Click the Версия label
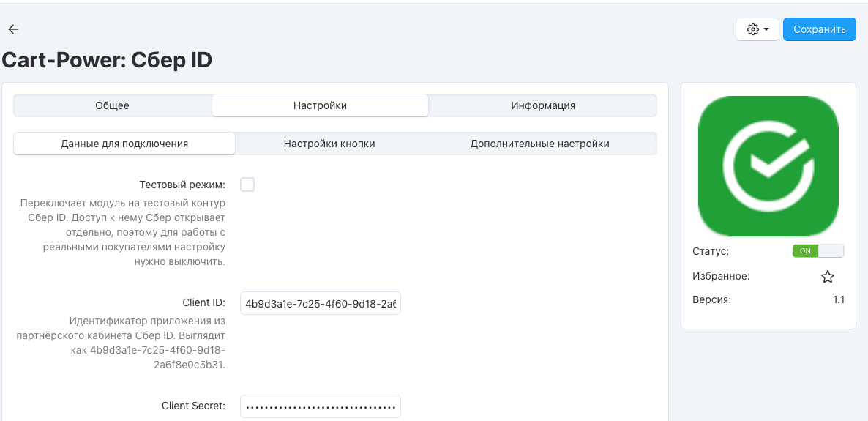This screenshot has width=868, height=421. click(711, 300)
